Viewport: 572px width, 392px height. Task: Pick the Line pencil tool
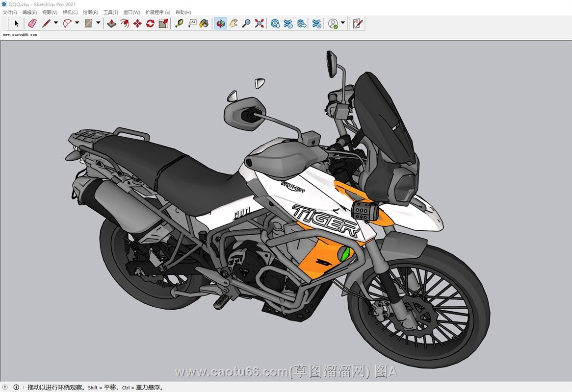click(x=46, y=24)
